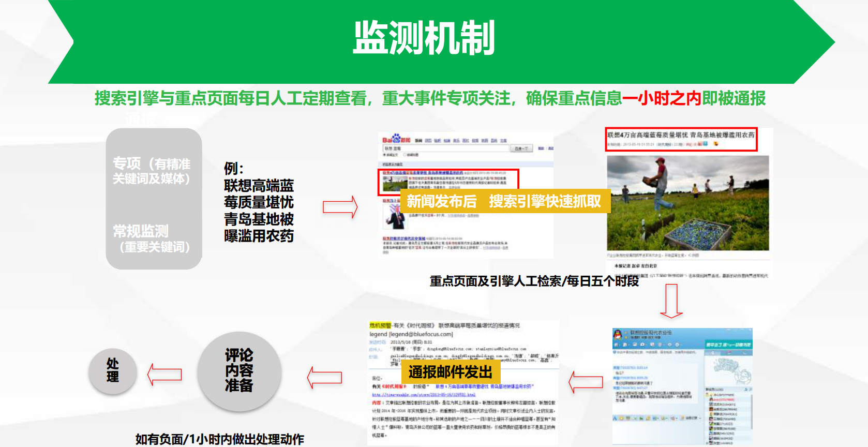Select the 新闻标题 radio button
The height and width of the screenshot is (447, 868).
405,155
